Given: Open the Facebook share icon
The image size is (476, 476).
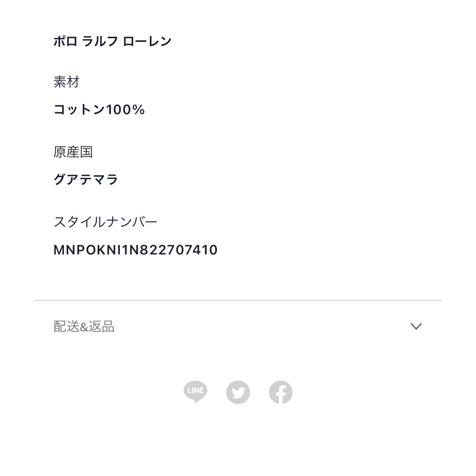Looking at the screenshot, I should coord(281,392).
